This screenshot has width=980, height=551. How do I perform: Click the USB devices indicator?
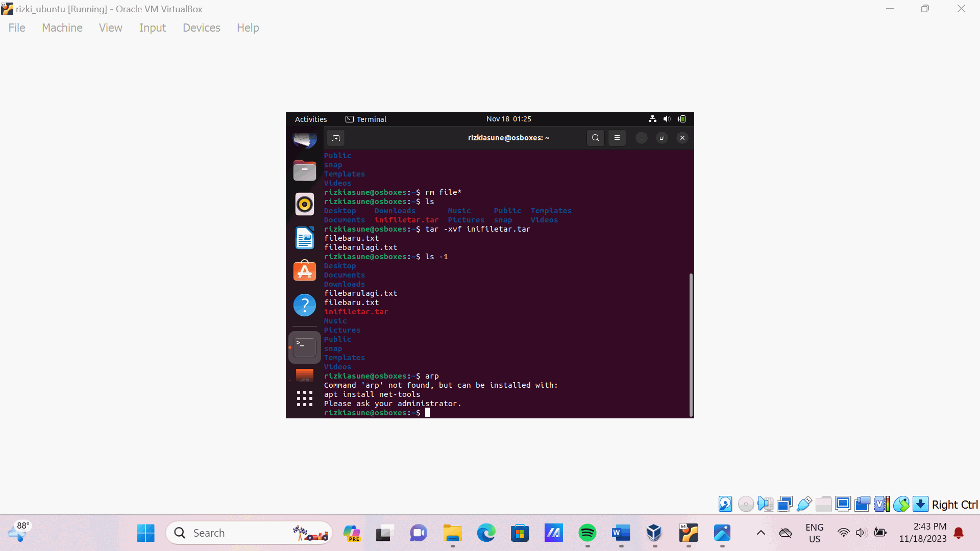(804, 504)
